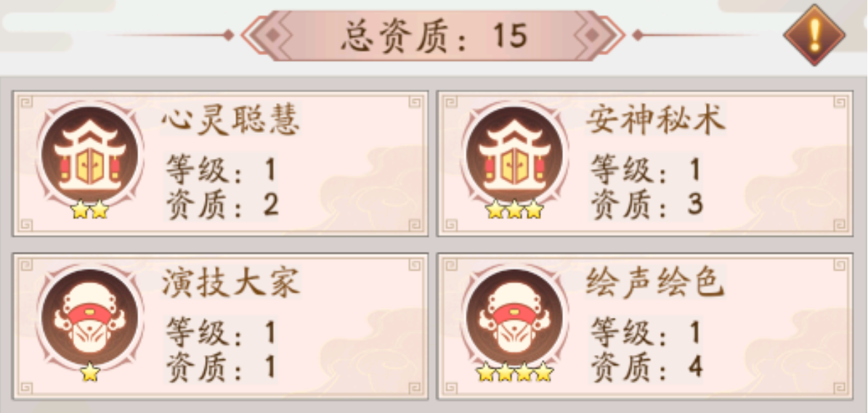This screenshot has width=868, height=413.
Task: Tap the exclamation info diamond icon
Action: coord(814,36)
